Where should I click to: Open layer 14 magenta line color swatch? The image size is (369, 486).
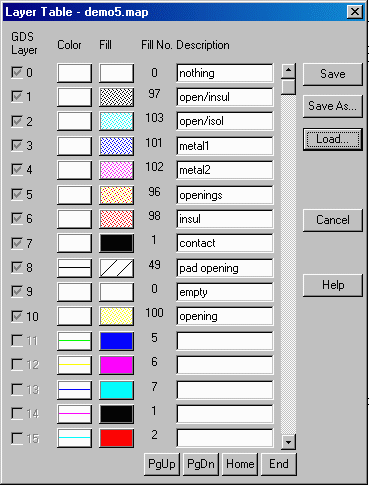click(74, 414)
